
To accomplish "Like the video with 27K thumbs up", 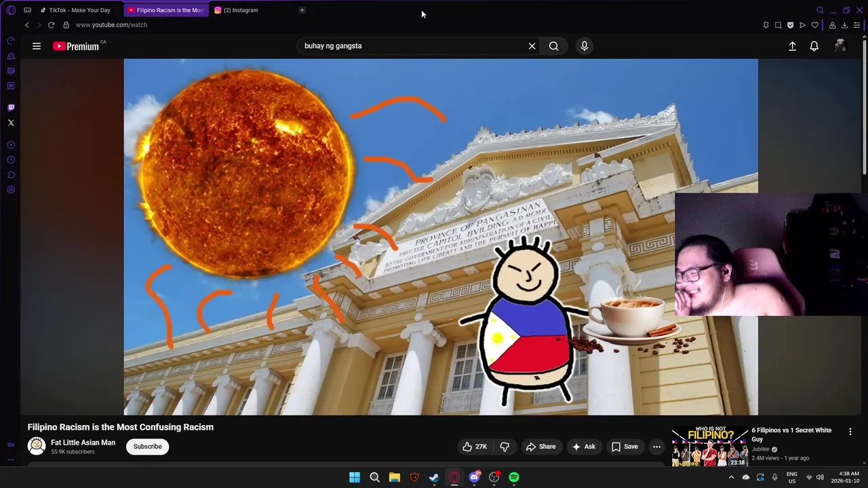I will (x=475, y=447).
